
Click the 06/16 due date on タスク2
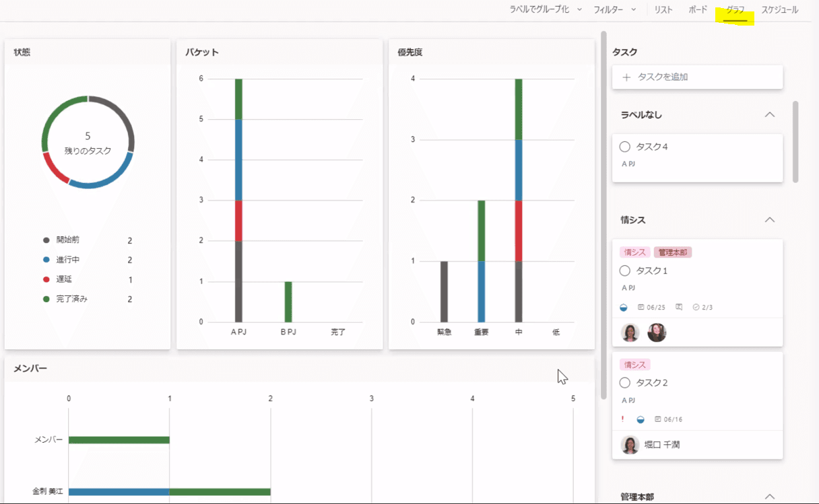669,419
